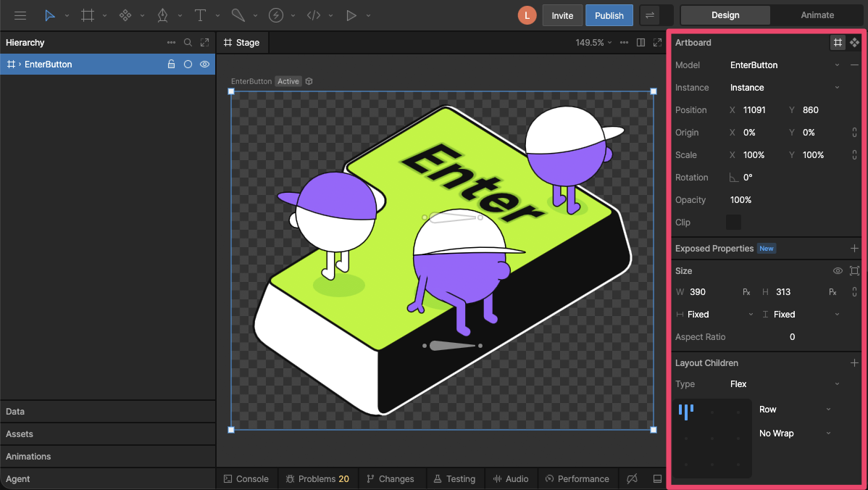Viewport: 868px width, 490px height.
Task: Open the Audio tab
Action: [x=510, y=479]
